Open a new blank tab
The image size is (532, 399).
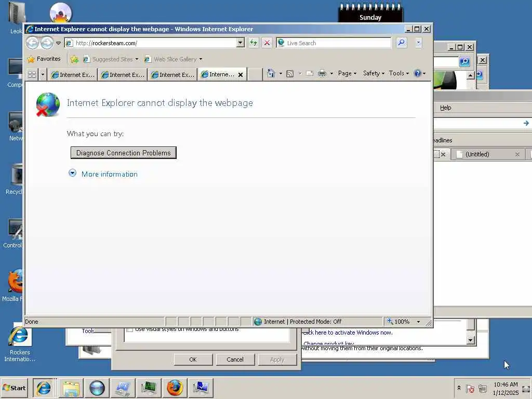(255, 74)
